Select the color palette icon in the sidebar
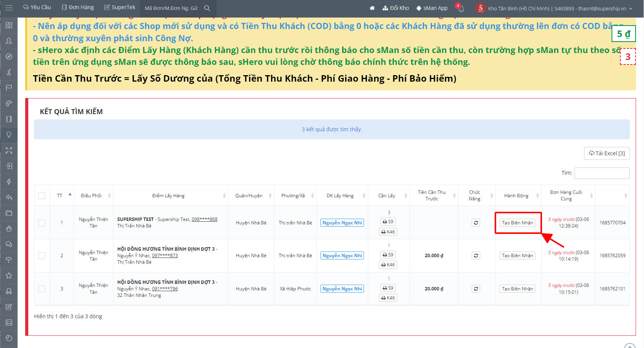644x348 pixels. click(9, 103)
